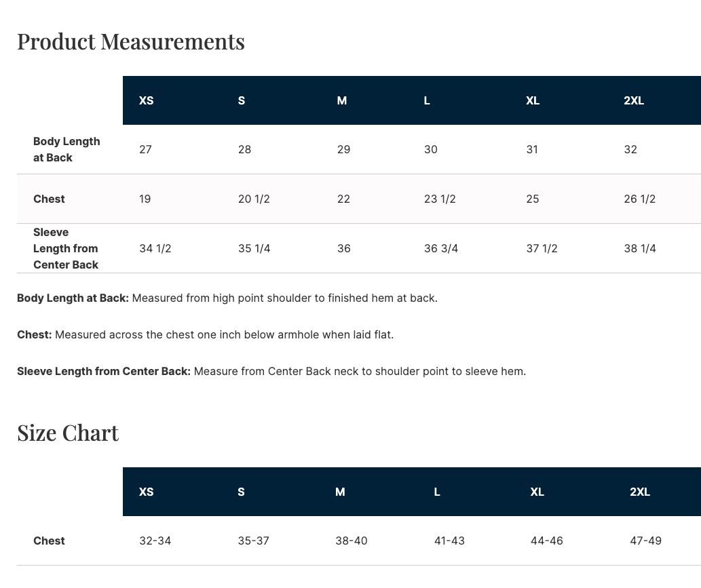
Task: Click M column header in Size Chart table
Action: point(340,492)
